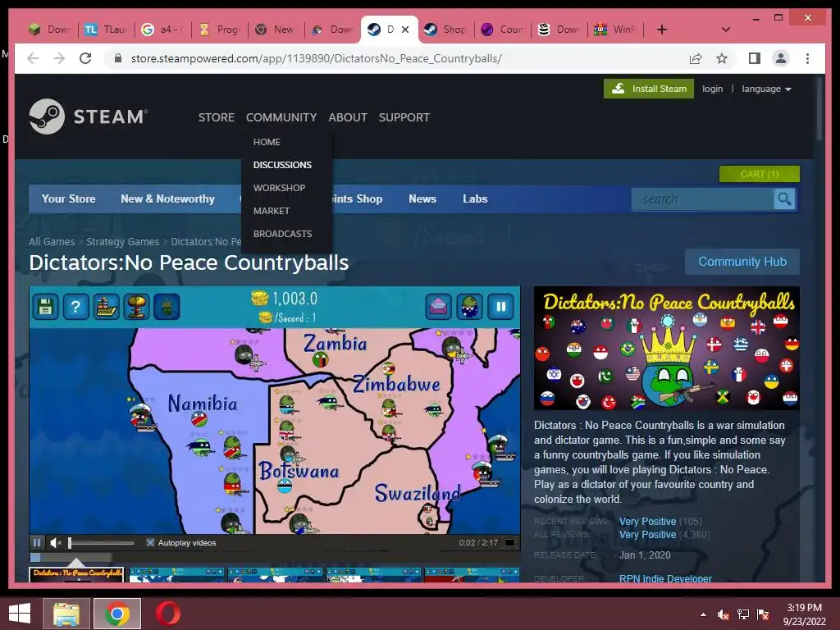Open the ABOUT link in the Steam header
This screenshot has width=840, height=630.
click(348, 117)
